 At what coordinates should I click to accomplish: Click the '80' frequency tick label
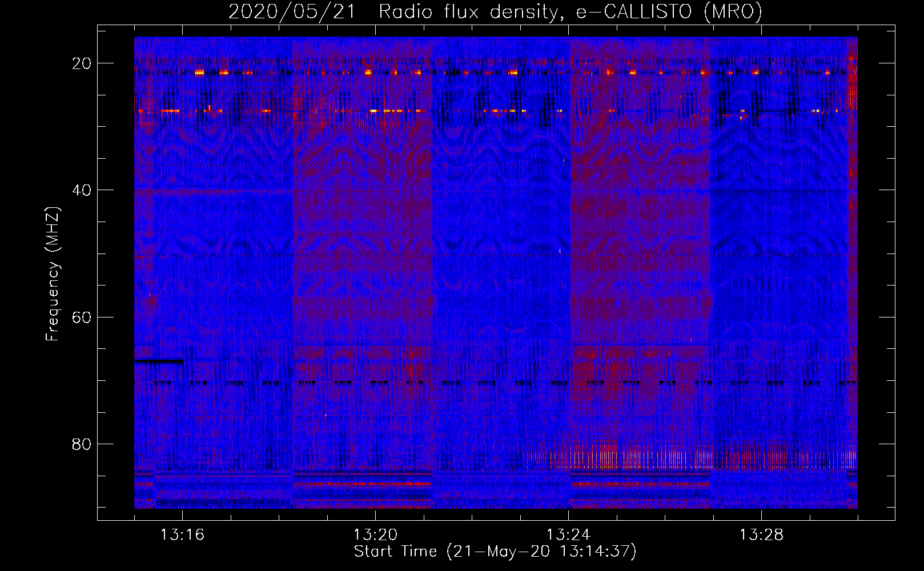(82, 444)
